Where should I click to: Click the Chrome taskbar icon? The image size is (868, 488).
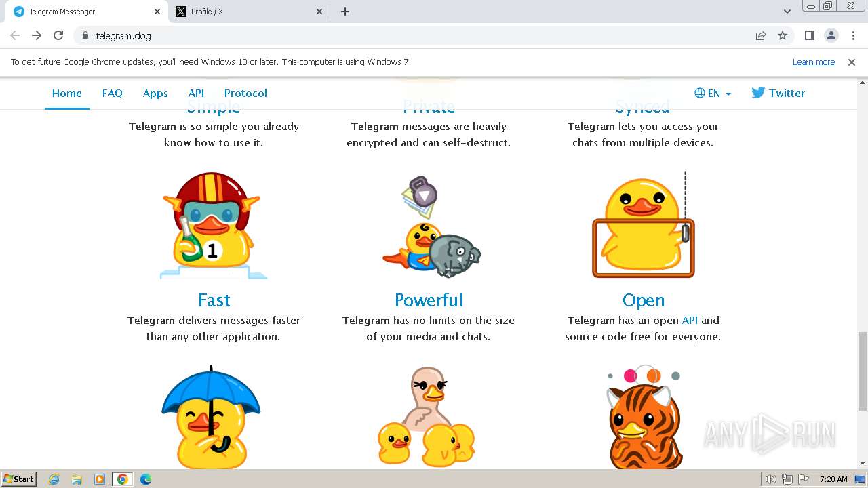coord(123,479)
